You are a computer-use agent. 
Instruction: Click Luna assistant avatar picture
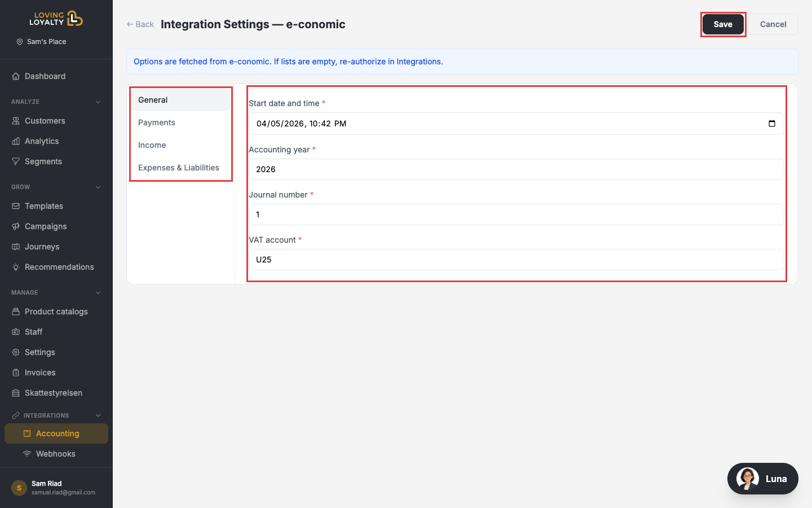[748, 479]
